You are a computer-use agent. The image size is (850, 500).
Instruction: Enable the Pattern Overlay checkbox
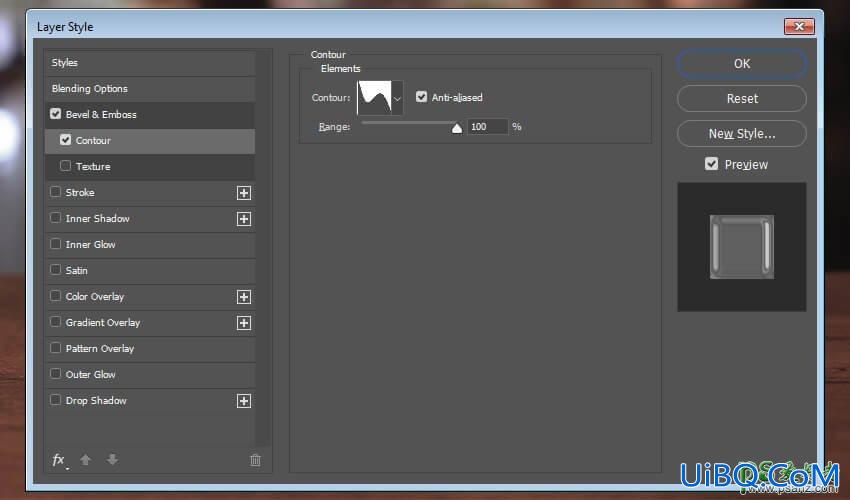click(55, 348)
